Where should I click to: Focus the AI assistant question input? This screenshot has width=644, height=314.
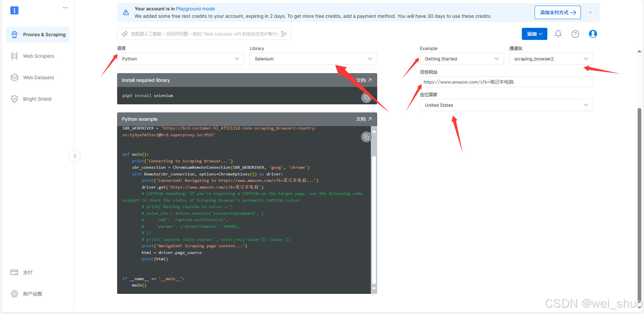(204, 34)
